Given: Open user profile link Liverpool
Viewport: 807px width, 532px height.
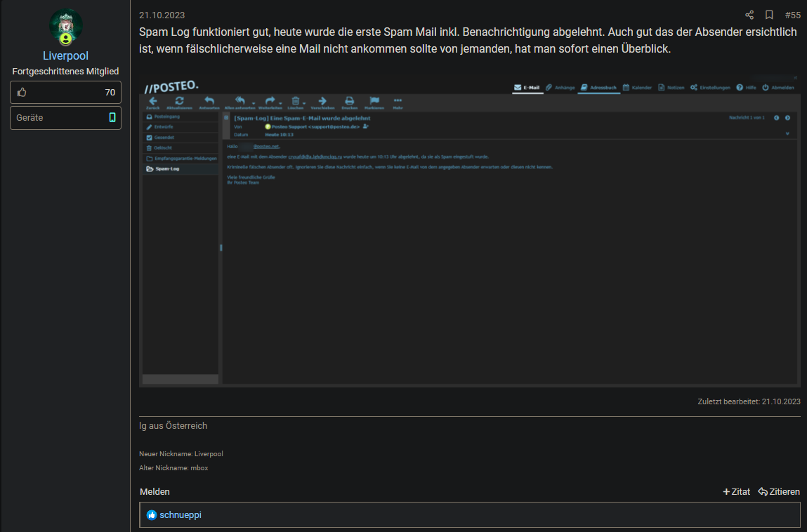Looking at the screenshot, I should [65, 55].
